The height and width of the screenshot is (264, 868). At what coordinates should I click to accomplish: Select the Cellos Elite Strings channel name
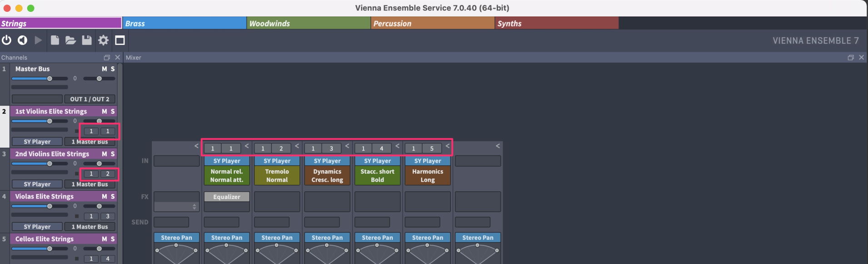tap(45, 239)
